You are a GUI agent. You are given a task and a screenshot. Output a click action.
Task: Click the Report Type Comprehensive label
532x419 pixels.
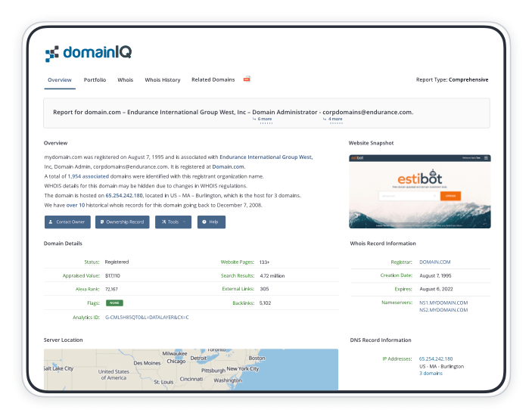pyautogui.click(x=453, y=79)
